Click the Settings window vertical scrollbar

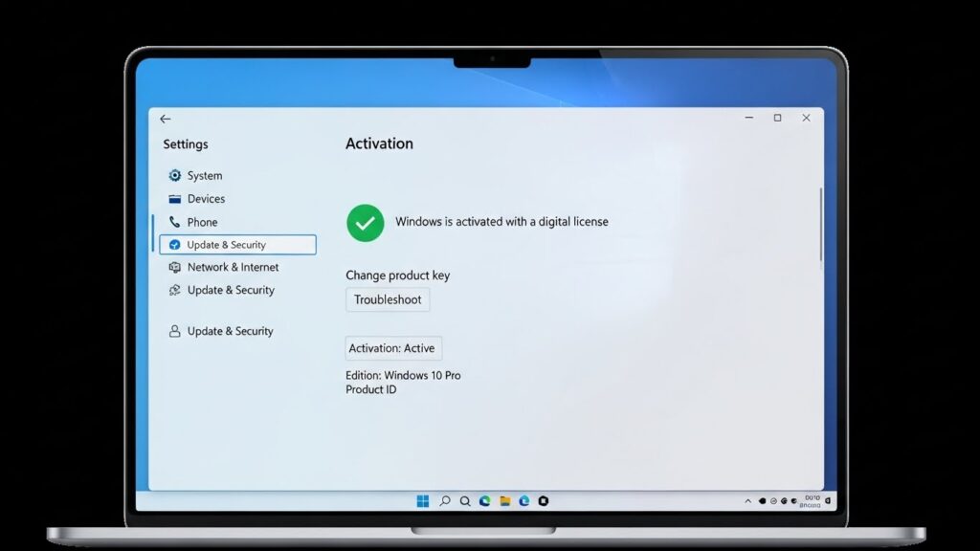820,225
